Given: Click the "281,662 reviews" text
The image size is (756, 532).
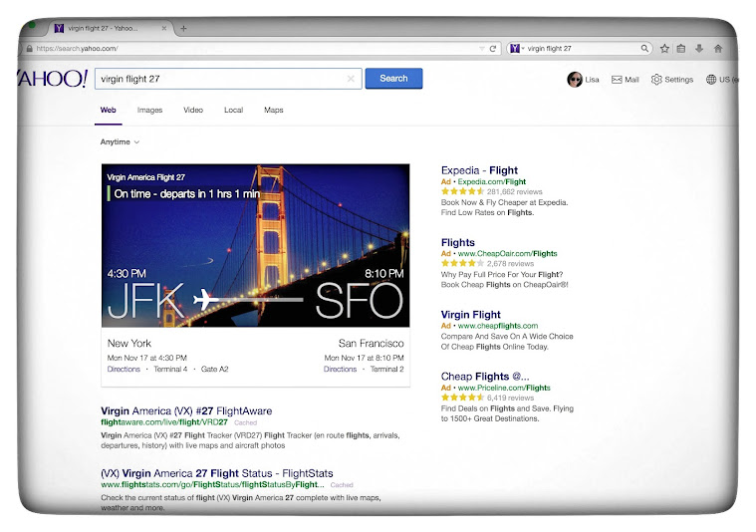Looking at the screenshot, I should click(514, 192).
